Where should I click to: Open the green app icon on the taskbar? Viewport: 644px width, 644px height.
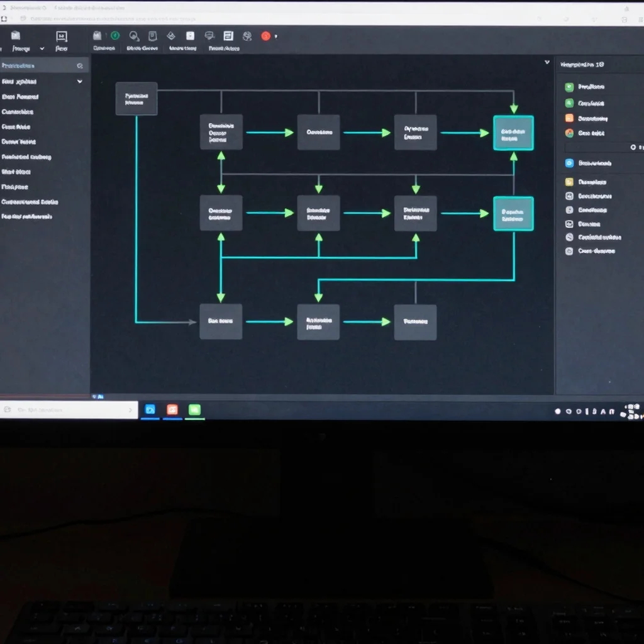click(x=195, y=409)
